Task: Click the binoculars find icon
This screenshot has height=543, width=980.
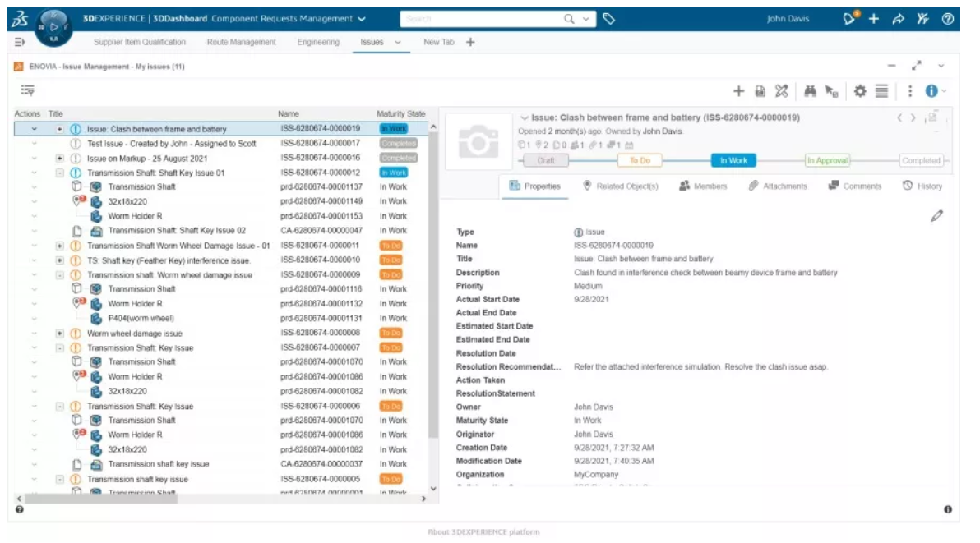Action: click(810, 91)
